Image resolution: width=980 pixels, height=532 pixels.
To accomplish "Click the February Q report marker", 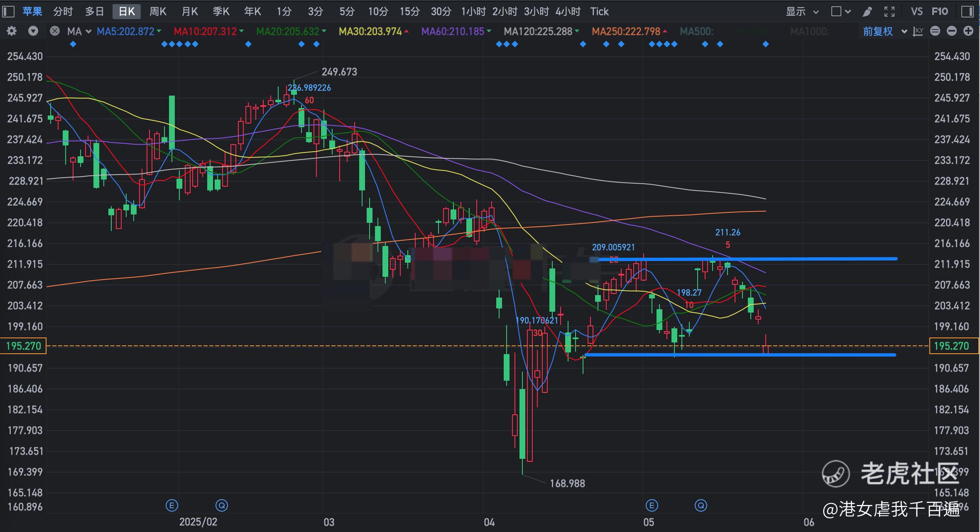I will point(222,505).
